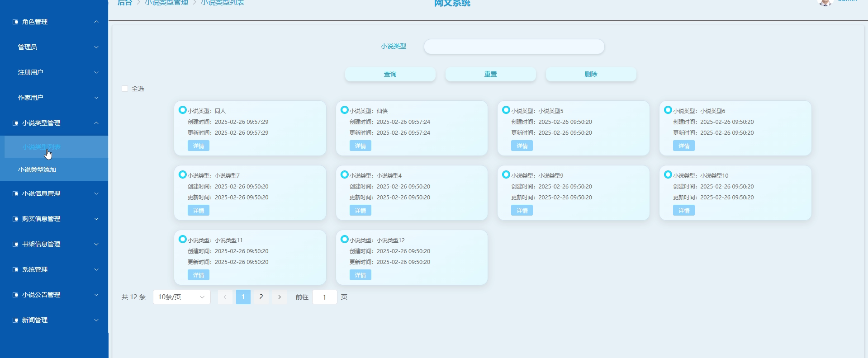Select the 小说类型12 card radio button
Screen dimensions: 868x358
345,239
